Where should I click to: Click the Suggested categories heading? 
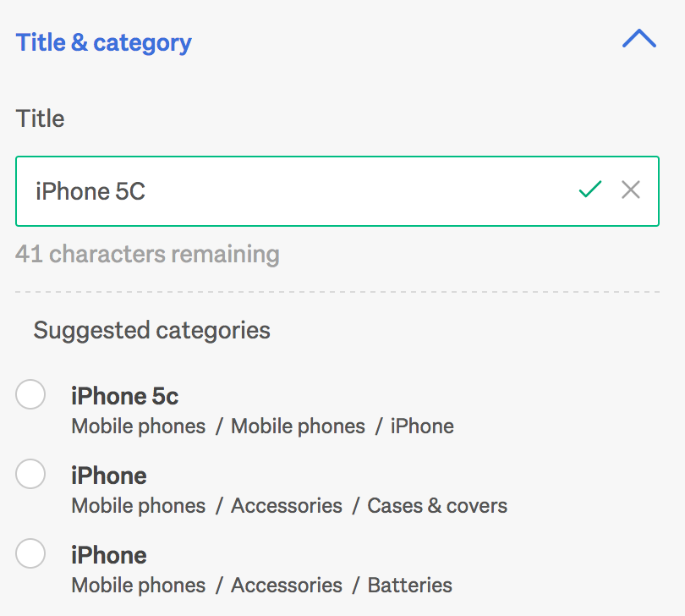pos(152,330)
